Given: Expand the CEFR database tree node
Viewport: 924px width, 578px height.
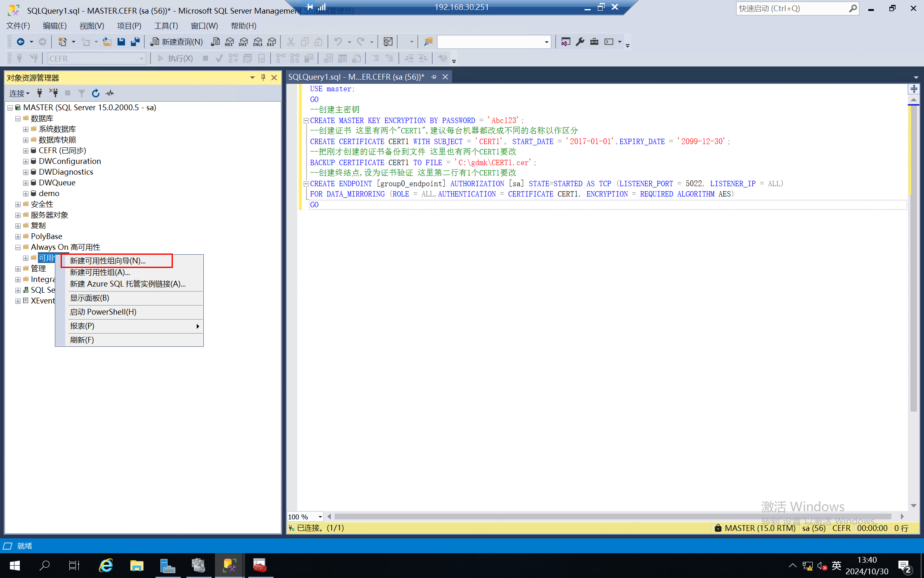Looking at the screenshot, I should point(26,151).
